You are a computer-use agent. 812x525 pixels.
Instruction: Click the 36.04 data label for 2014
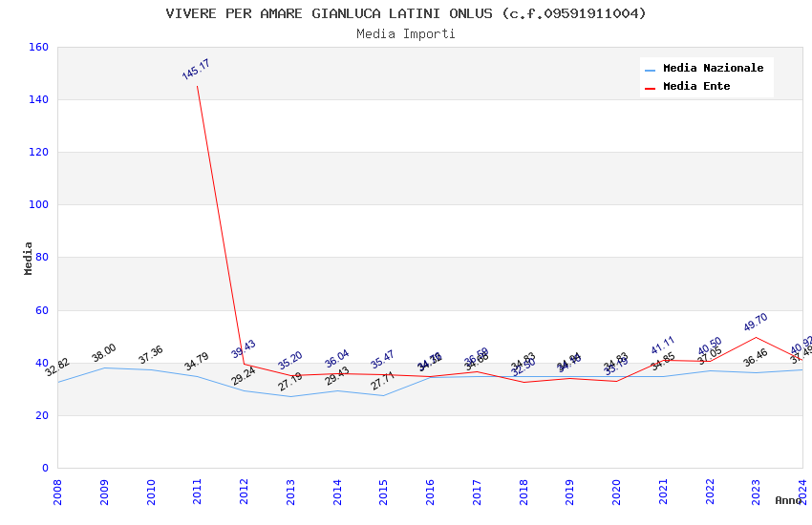(x=336, y=359)
